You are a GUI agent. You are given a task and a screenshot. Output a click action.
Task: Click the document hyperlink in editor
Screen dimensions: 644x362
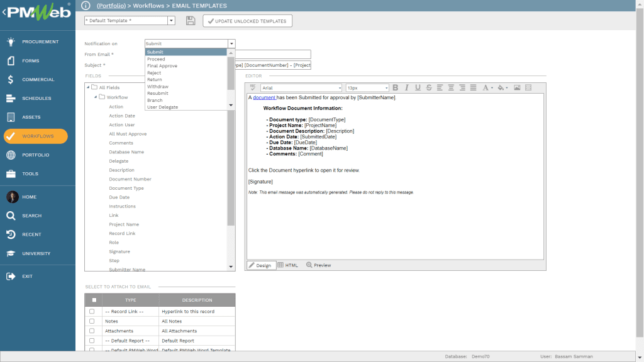[264, 97]
